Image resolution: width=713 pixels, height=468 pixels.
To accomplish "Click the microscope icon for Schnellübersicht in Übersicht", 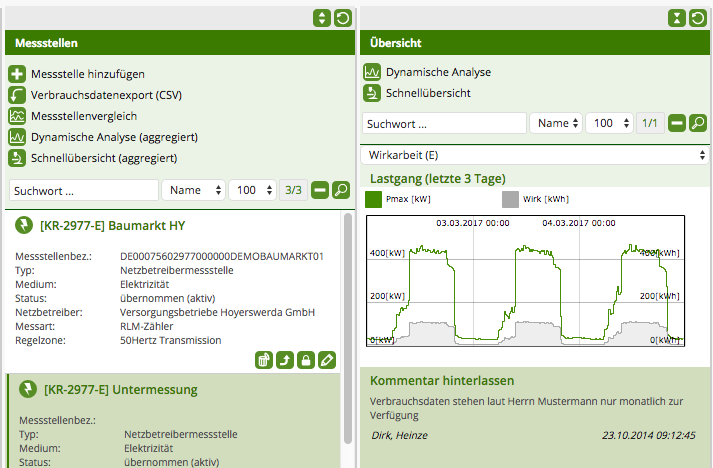I will click(x=371, y=93).
